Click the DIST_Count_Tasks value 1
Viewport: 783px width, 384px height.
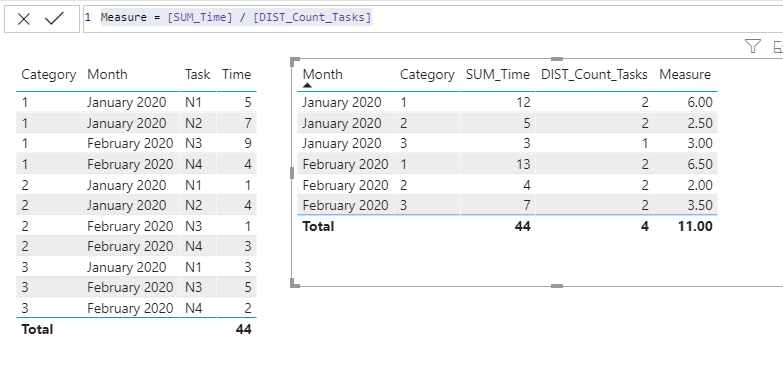click(x=645, y=143)
